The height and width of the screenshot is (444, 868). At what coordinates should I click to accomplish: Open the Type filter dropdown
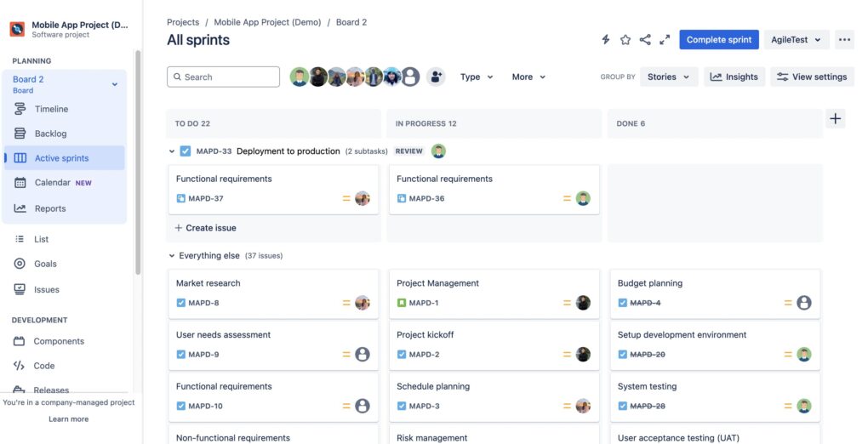pos(477,77)
